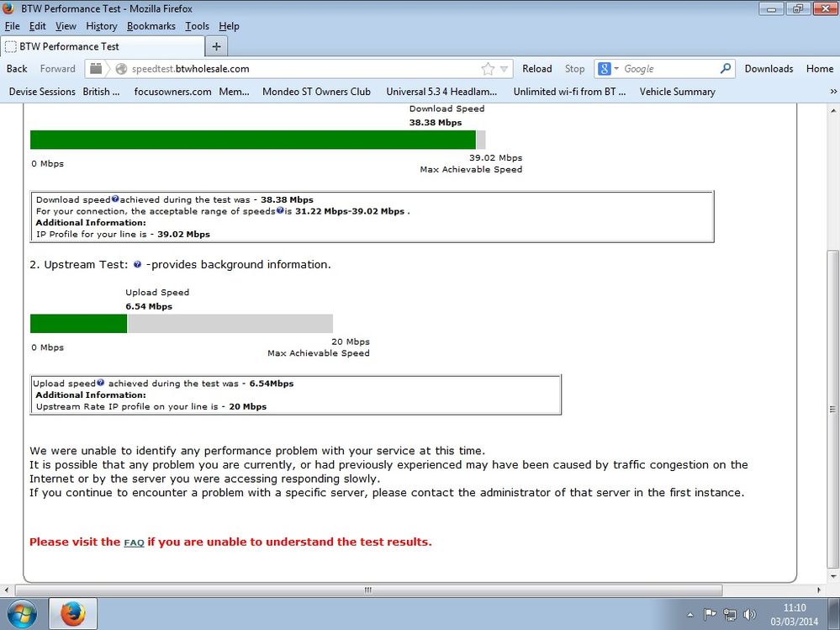The image size is (840, 630).
Task: Open a new tab with plus button
Action: pos(216,46)
